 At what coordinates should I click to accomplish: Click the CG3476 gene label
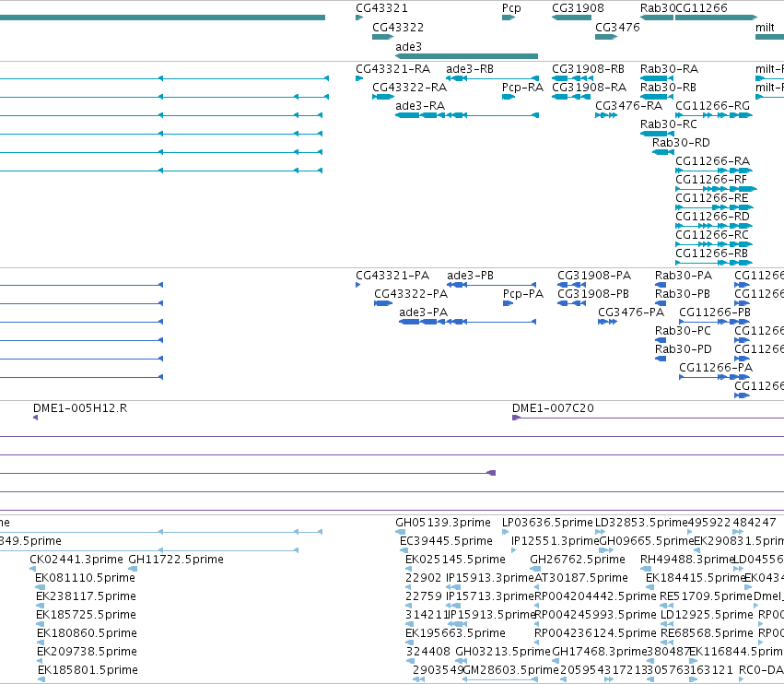tap(617, 27)
